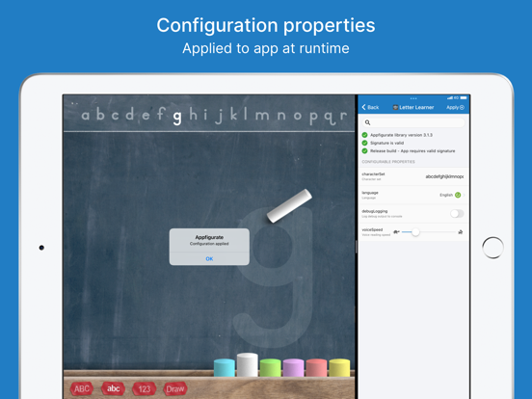Pick the pink chalk color
The image size is (532, 399).
click(316, 368)
